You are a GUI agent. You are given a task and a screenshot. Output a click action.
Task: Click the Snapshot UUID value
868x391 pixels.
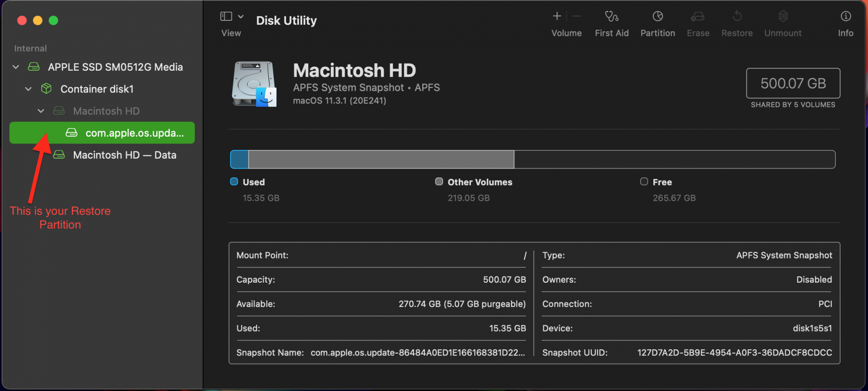click(x=734, y=352)
